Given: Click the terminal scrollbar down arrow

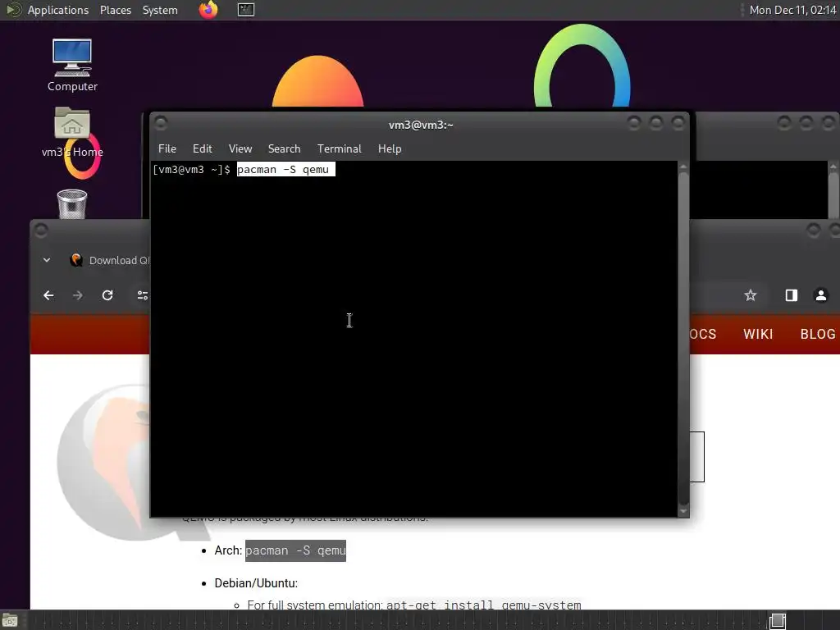Looking at the screenshot, I should (683, 512).
